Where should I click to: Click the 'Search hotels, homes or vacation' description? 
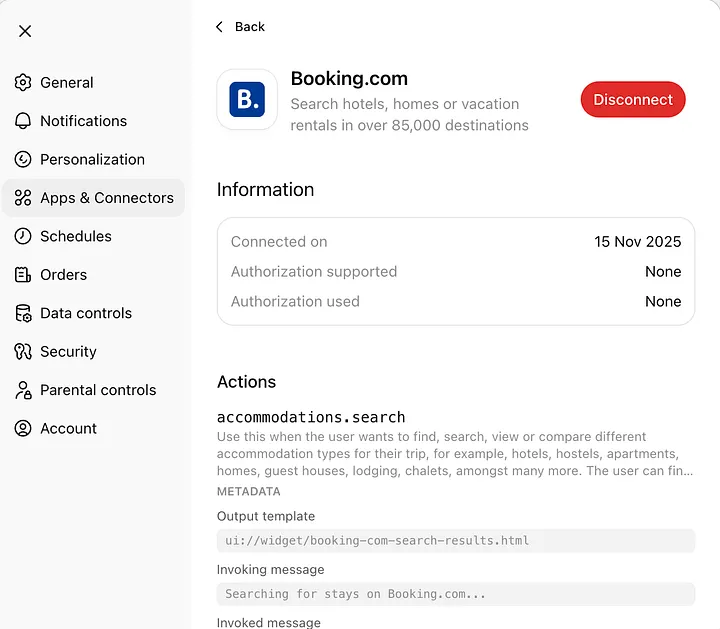click(x=409, y=115)
